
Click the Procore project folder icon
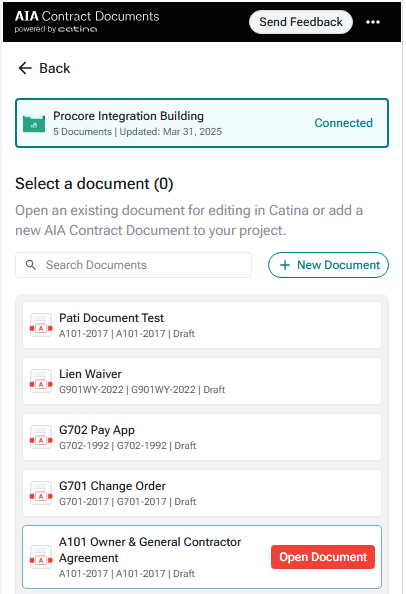(34, 123)
